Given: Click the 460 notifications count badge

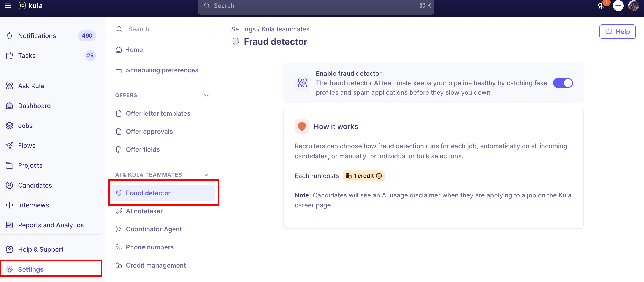Looking at the screenshot, I should click(x=87, y=35).
